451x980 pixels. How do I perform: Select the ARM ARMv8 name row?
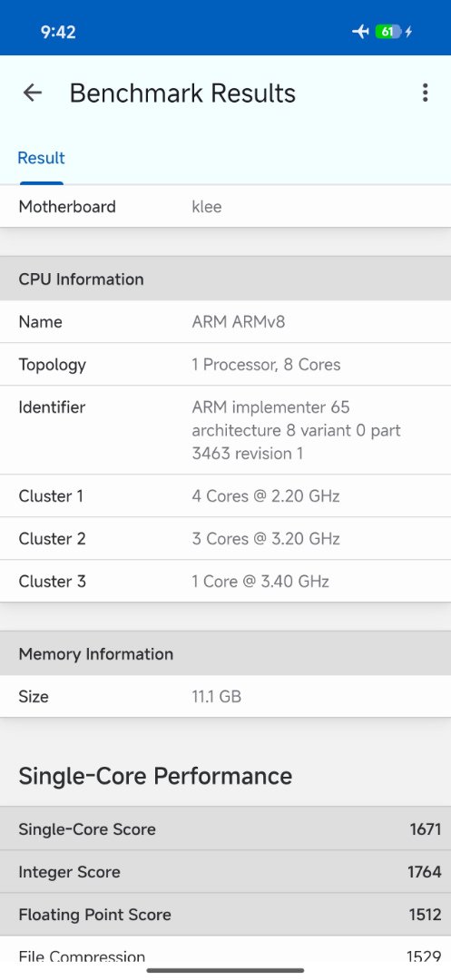[225, 322]
